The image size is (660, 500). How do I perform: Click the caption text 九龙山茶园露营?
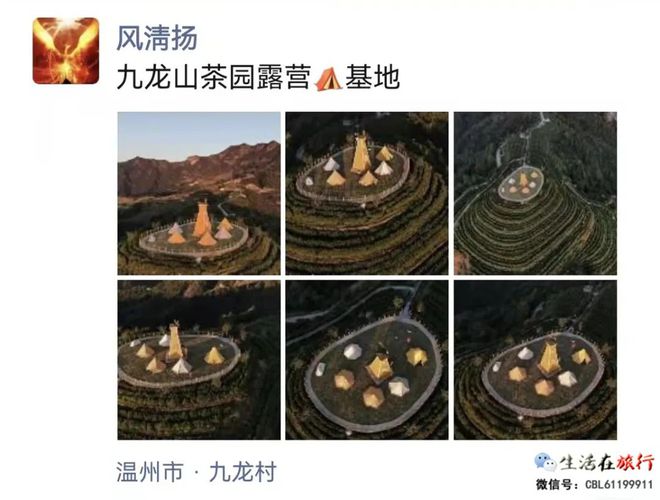pos(214,77)
